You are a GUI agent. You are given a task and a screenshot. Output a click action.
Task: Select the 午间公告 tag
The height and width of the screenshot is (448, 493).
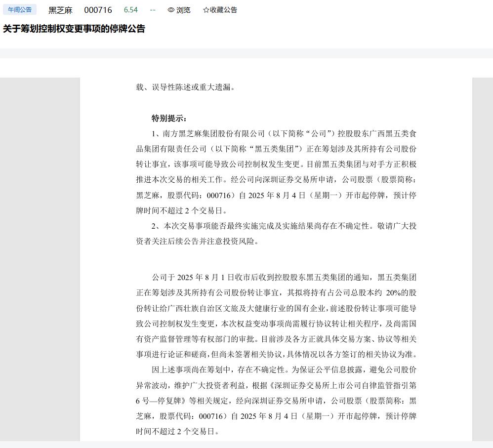[x=20, y=9]
